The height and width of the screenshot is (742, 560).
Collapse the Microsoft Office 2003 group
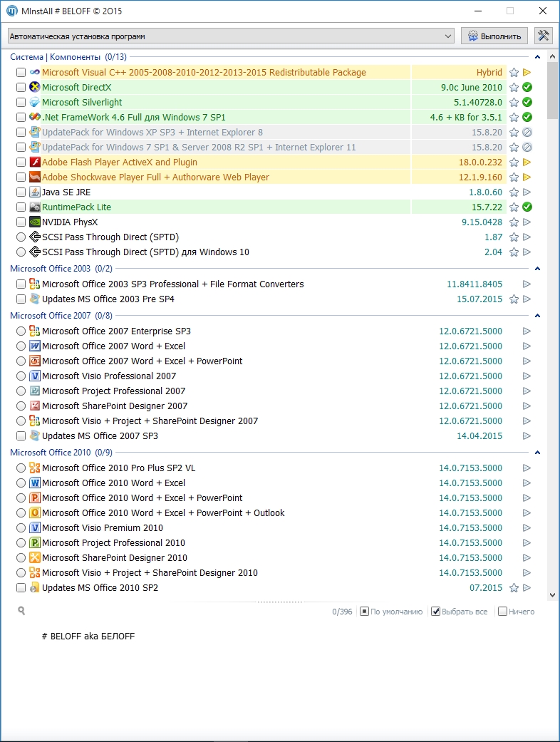pyautogui.click(x=537, y=268)
